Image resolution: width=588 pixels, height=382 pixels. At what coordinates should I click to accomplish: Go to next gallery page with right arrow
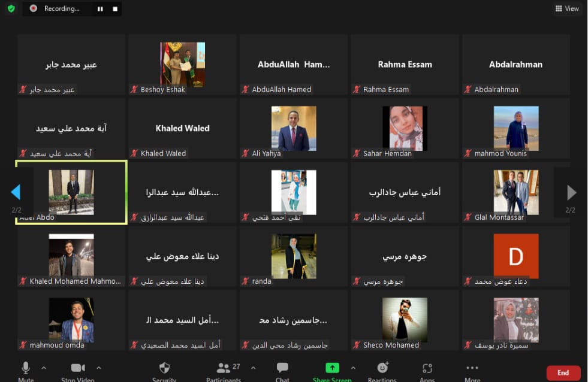571,192
